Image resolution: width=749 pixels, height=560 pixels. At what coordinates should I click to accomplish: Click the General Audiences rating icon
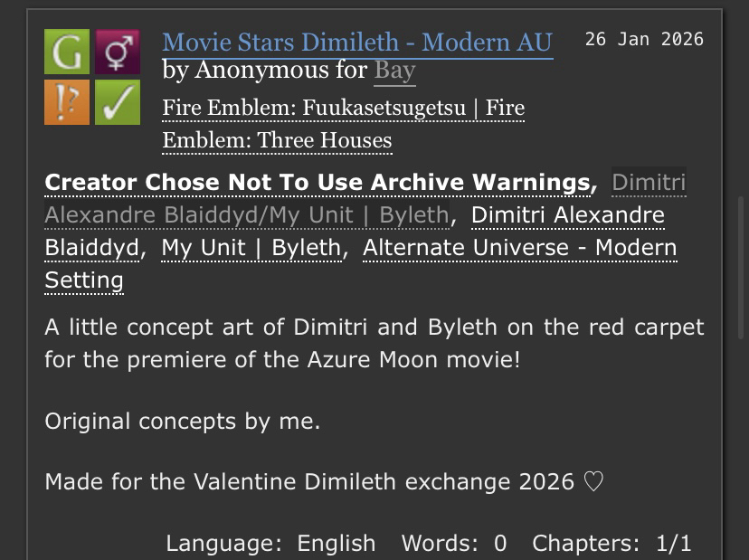click(67, 52)
